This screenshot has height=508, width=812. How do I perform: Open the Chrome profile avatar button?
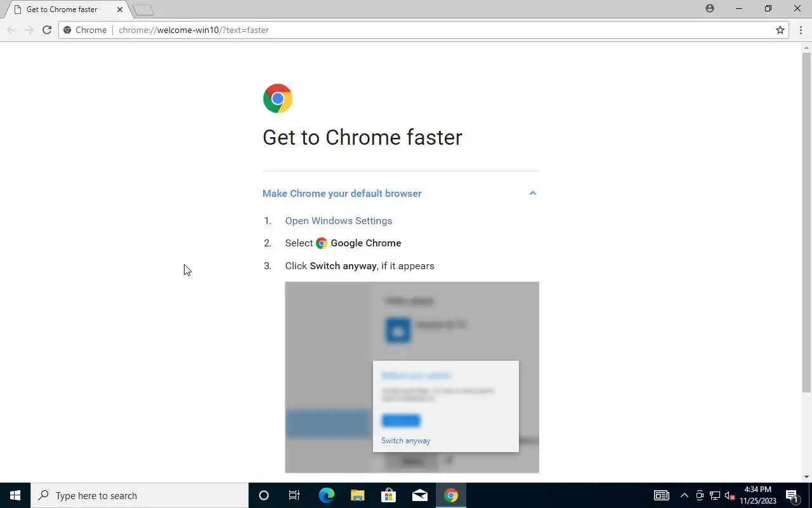710,8
